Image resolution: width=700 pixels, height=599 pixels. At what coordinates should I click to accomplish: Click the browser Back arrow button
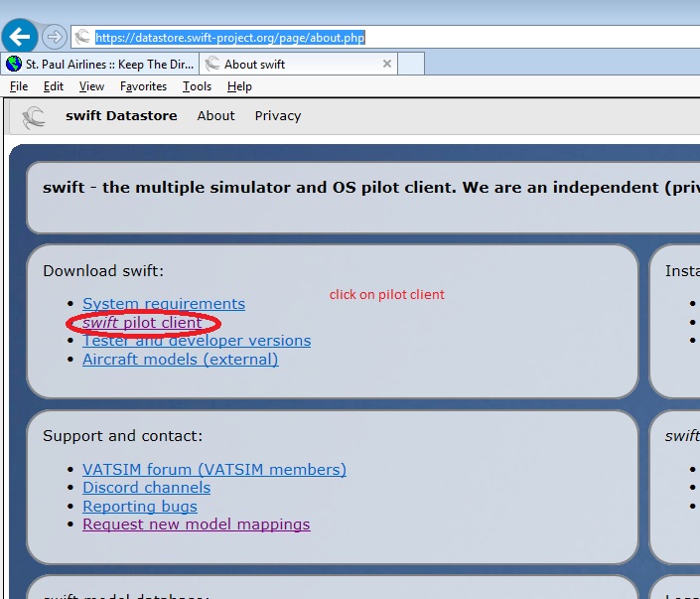20,36
